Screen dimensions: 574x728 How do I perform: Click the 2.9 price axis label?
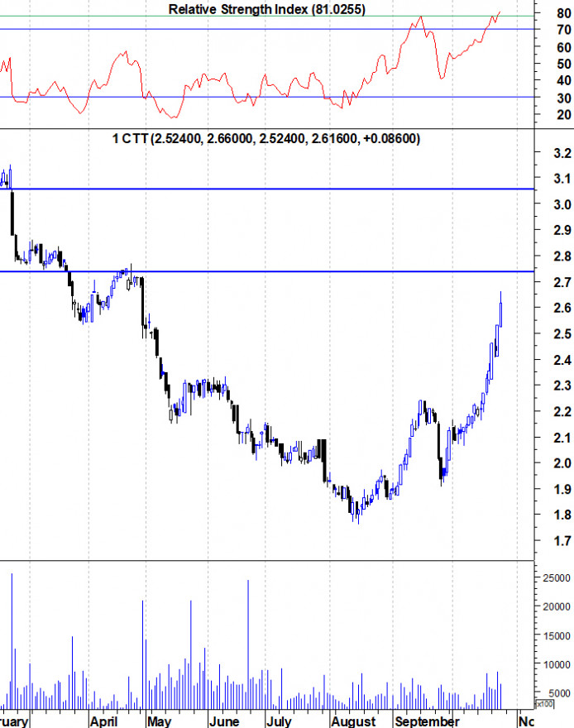coord(562,230)
